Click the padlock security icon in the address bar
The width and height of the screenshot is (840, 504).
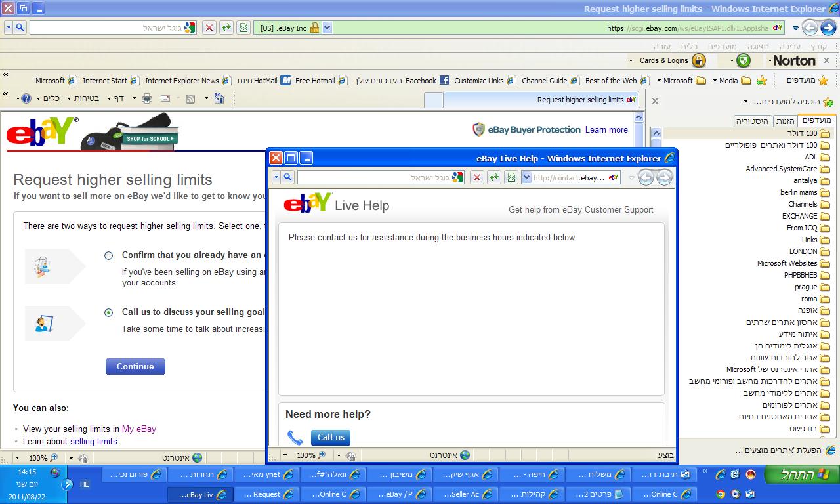tap(314, 28)
